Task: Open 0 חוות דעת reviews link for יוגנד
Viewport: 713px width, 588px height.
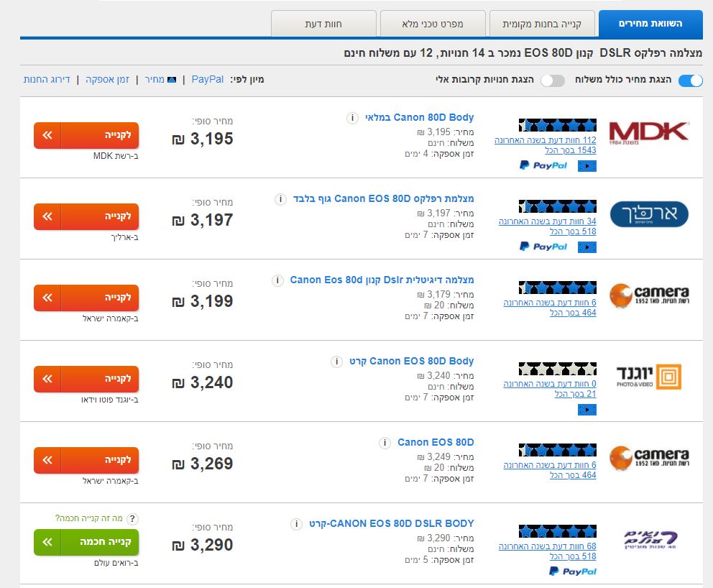Action: point(550,384)
